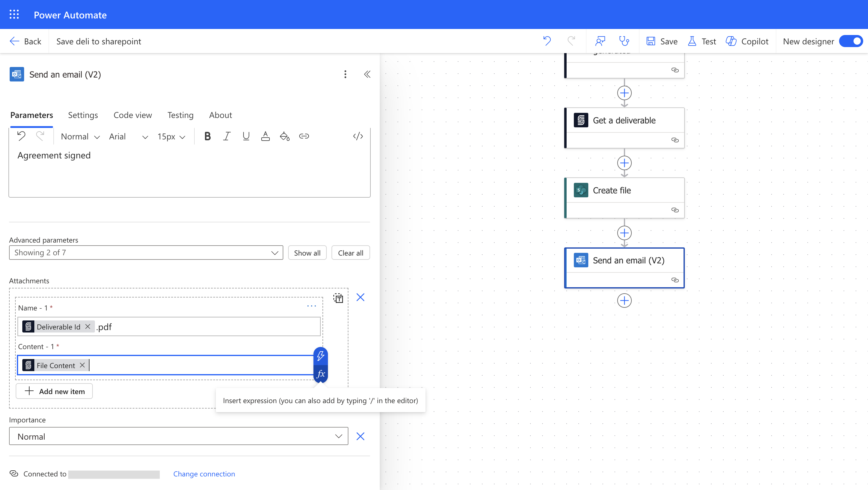Collapse the Send an email panel
868x490 pixels.
(x=367, y=74)
